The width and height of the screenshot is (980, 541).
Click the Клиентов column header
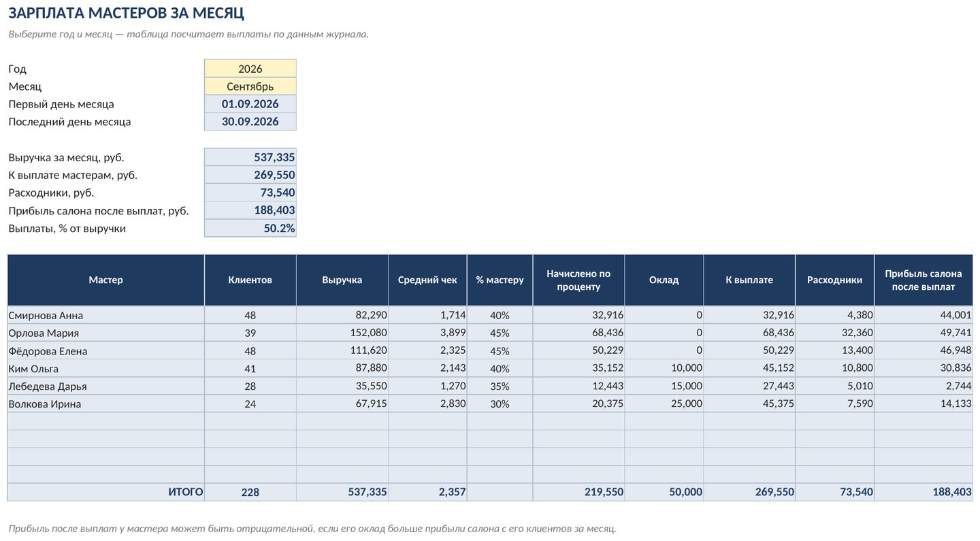250,280
